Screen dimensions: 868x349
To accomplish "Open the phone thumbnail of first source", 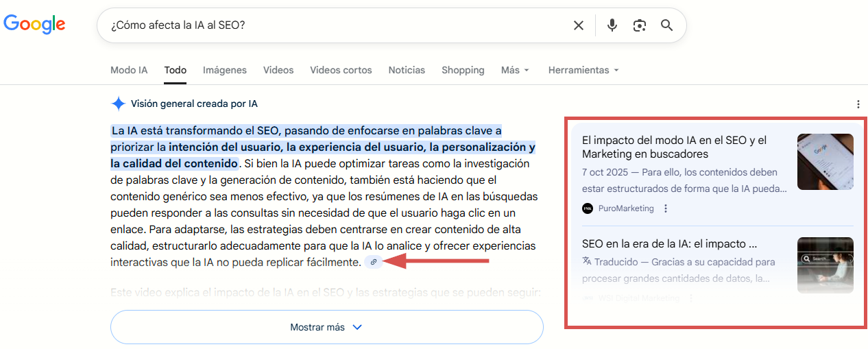I will 825,162.
